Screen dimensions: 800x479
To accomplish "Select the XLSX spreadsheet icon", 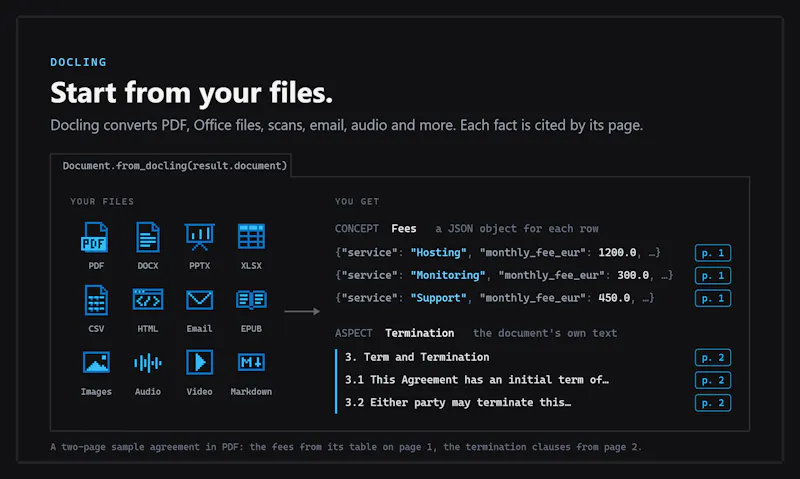I will (251, 237).
